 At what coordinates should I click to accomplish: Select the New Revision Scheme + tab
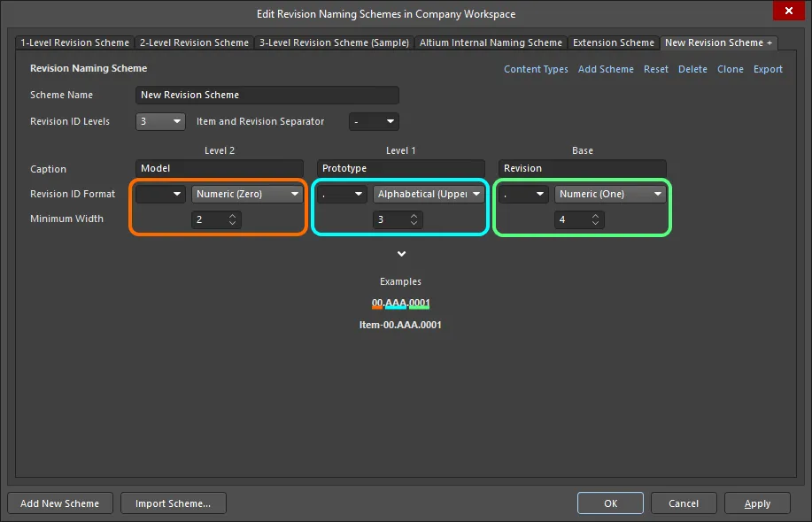(x=718, y=42)
